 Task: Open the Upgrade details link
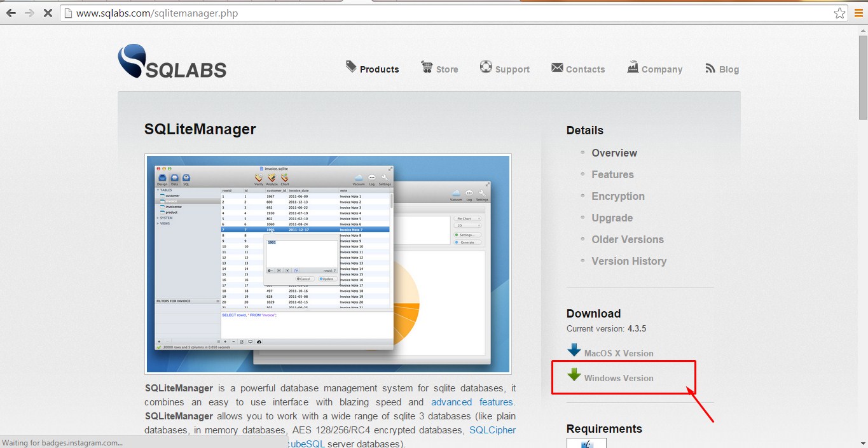612,218
